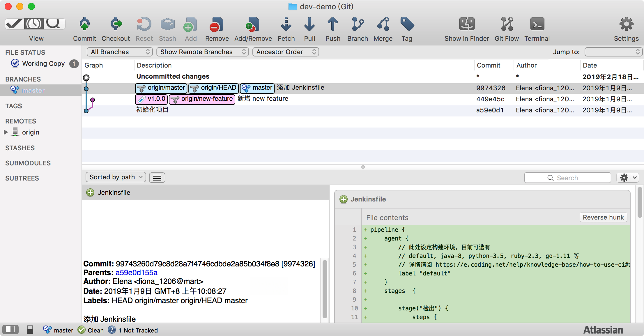This screenshot has height=336, width=644.
Task: Click the split pane divider handle
Action: coord(363,167)
